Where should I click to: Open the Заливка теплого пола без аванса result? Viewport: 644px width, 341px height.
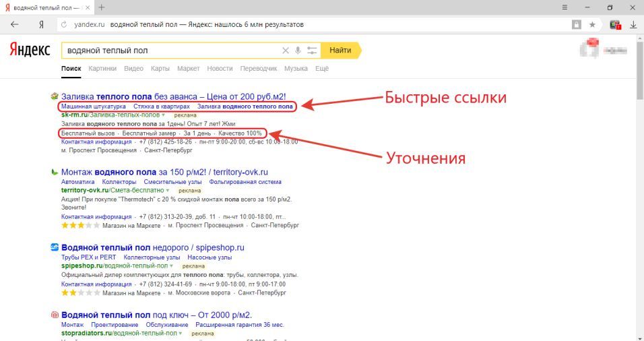click(x=173, y=96)
